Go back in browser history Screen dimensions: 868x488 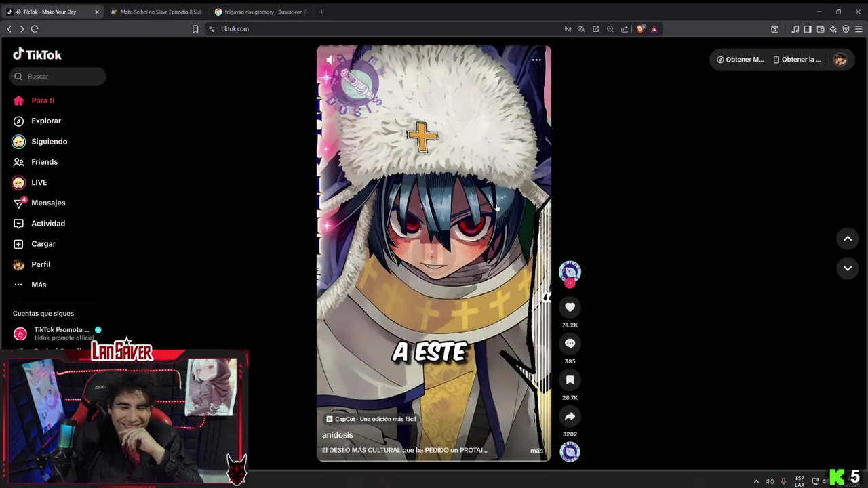tap(9, 29)
